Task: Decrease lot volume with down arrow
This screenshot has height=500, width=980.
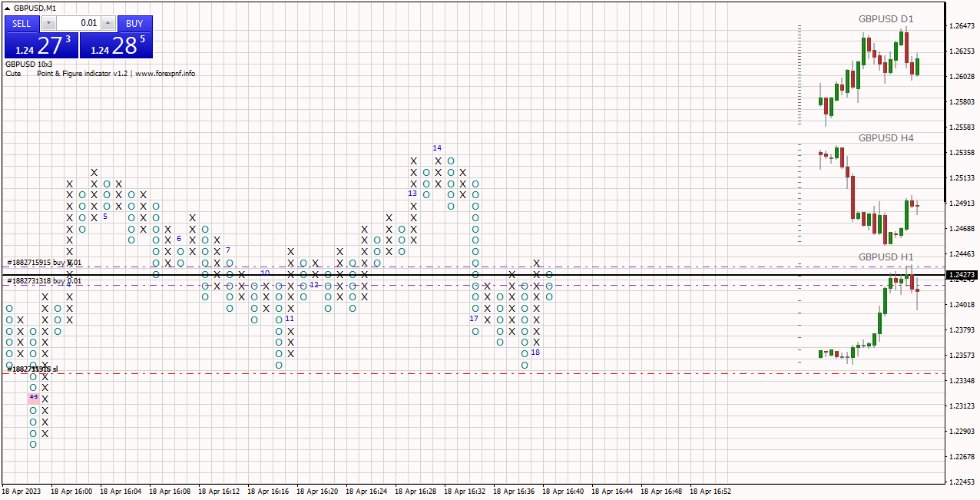Action: click(x=48, y=24)
